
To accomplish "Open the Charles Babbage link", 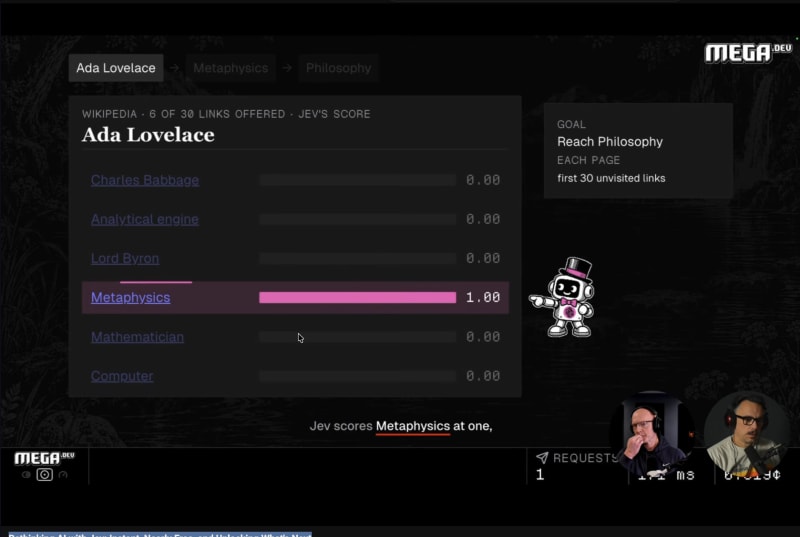I will (145, 180).
